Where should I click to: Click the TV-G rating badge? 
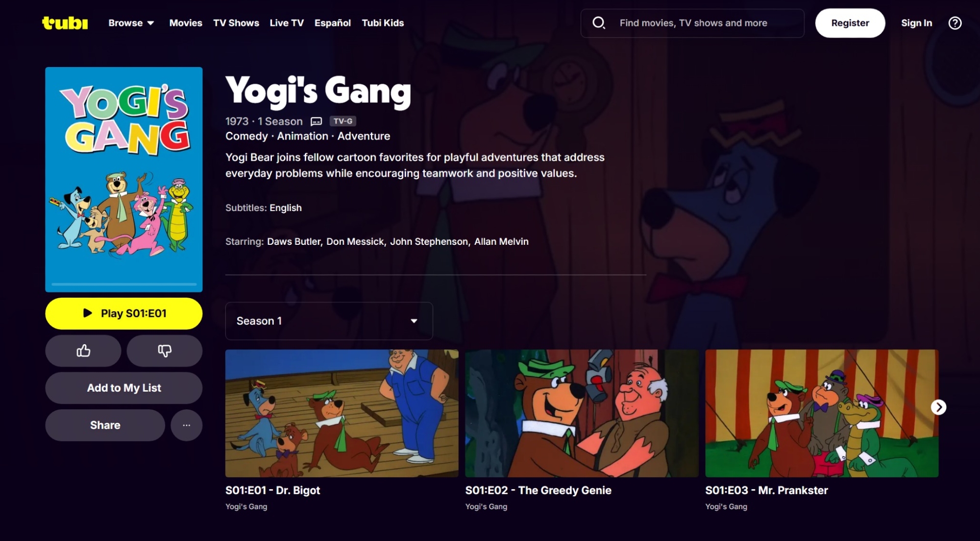point(343,121)
